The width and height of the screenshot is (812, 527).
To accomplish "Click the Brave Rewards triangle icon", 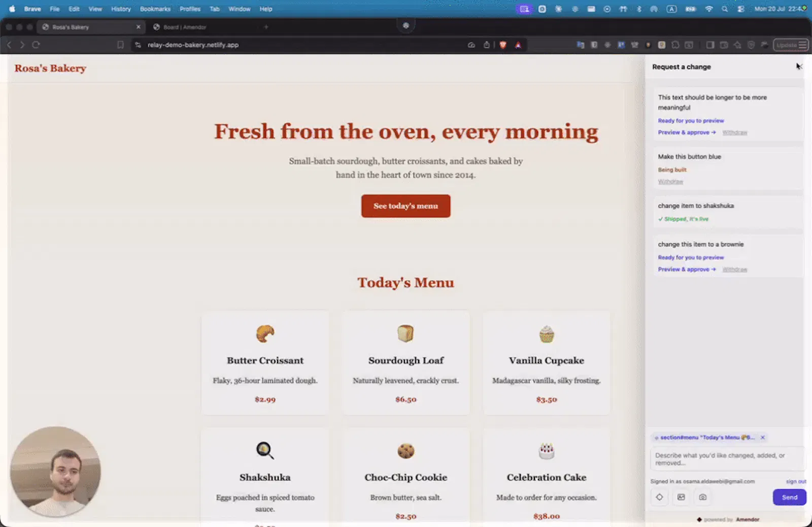I will [518, 45].
